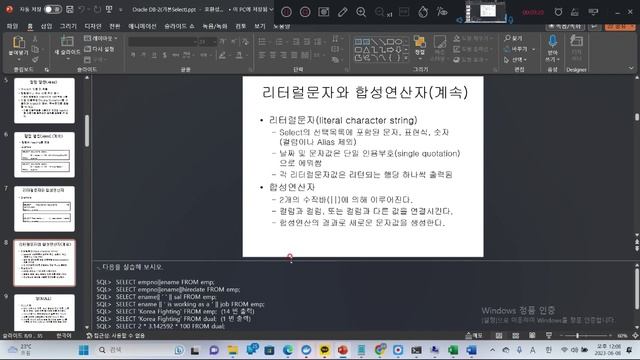Open the Windows Start menu
The width and height of the screenshot is (640, 360).
(84, 350)
